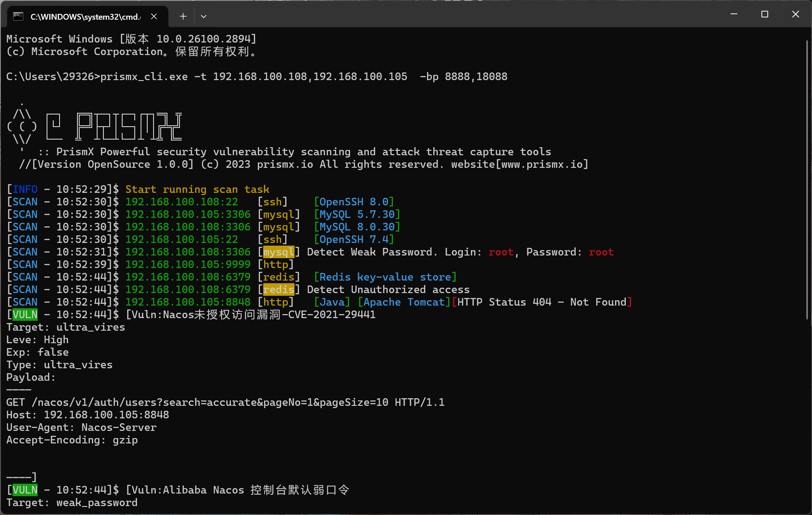
Task: Click the 'Start running scan task' message
Action: (x=197, y=190)
